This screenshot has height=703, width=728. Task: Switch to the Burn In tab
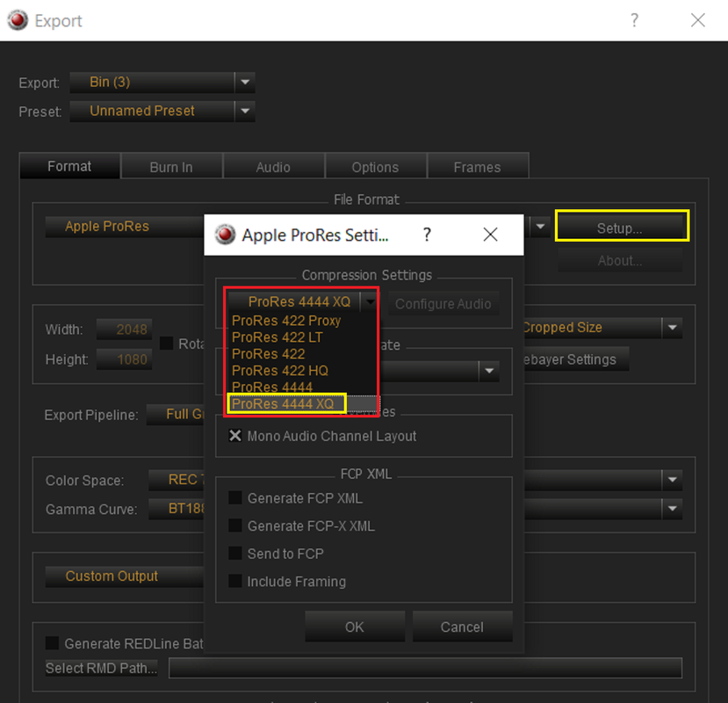171,167
